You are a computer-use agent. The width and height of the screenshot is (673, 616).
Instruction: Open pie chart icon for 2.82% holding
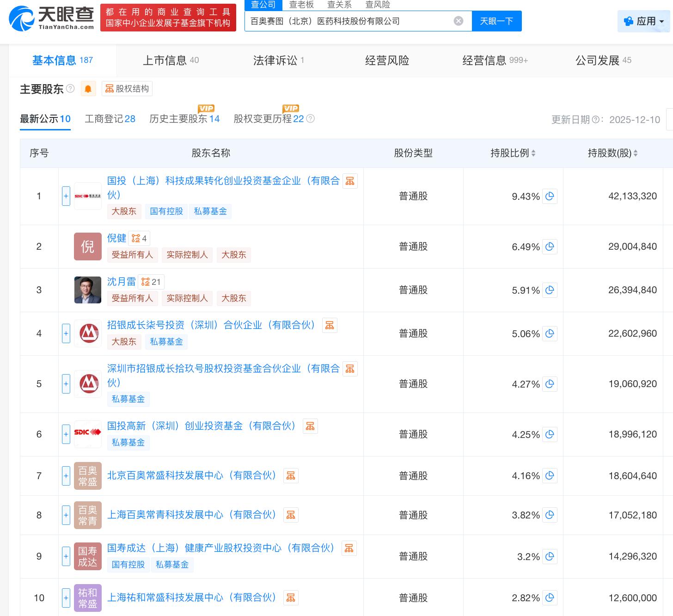click(550, 598)
